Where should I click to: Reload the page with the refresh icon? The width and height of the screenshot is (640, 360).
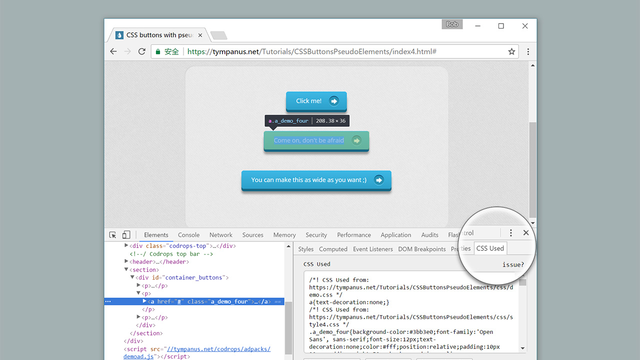[142, 51]
